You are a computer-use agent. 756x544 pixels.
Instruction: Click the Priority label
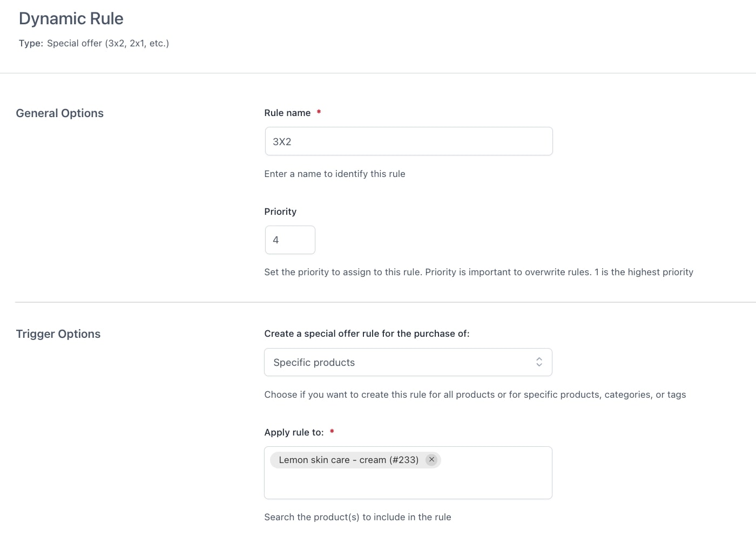click(x=280, y=212)
